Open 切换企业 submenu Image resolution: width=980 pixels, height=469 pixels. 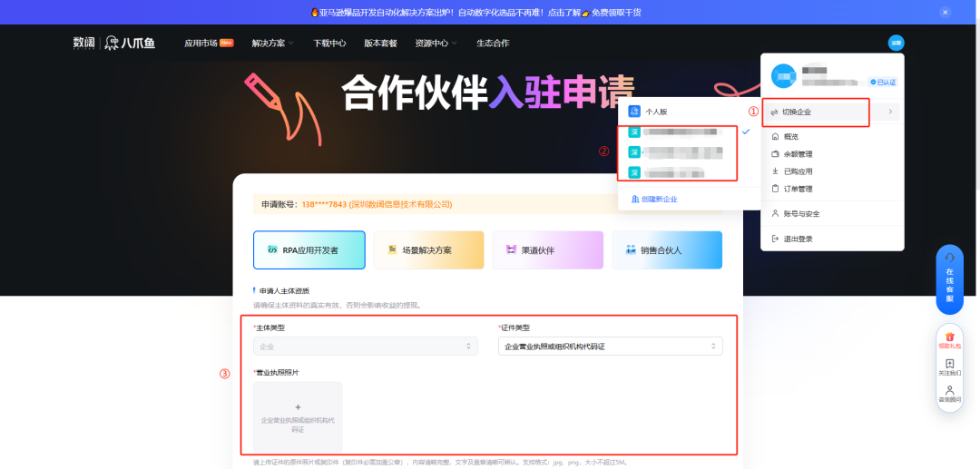tap(832, 112)
